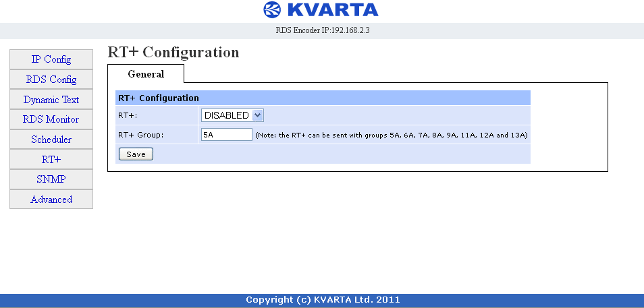Click the RT+: row label
Screen dimensions: 644x308
coord(128,116)
